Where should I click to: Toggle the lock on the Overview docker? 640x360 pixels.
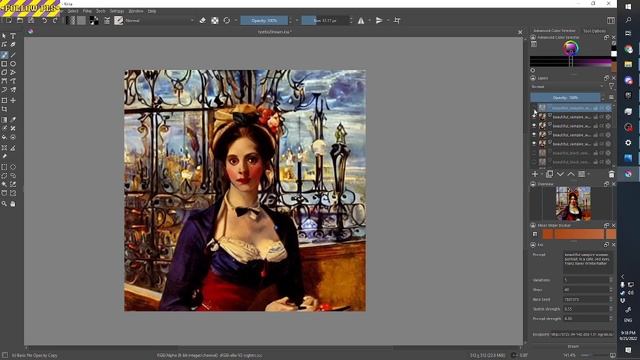[533, 184]
